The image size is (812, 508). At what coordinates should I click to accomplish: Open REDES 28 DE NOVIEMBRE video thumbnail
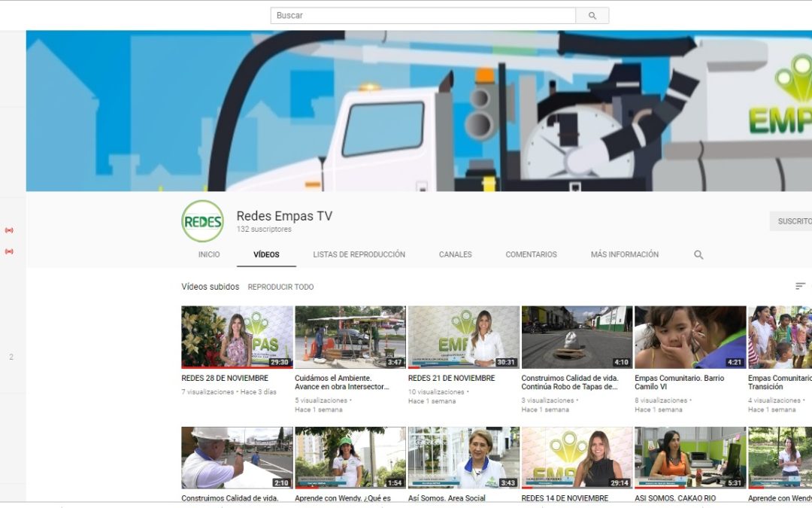coord(237,337)
